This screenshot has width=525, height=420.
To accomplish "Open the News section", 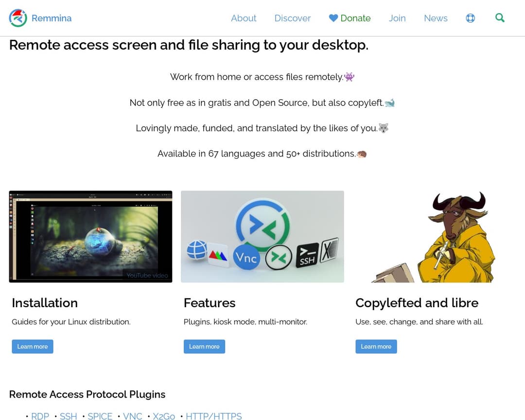I will tap(436, 18).
